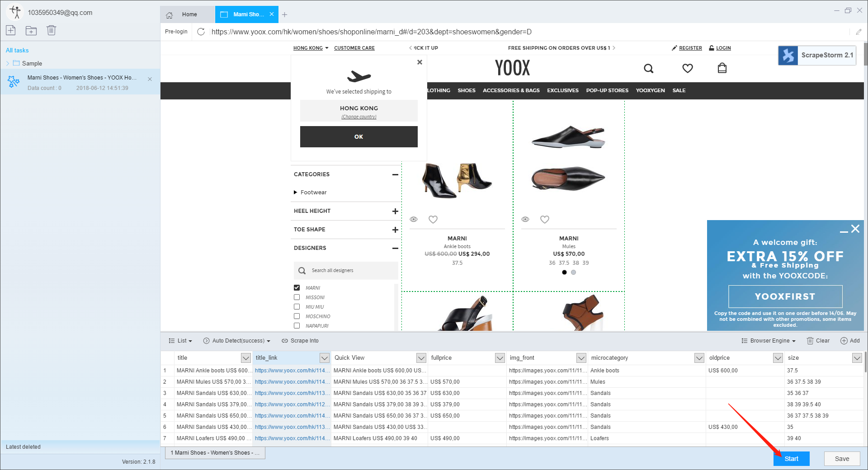Collapse the DESIGNERS filter section

pos(395,248)
